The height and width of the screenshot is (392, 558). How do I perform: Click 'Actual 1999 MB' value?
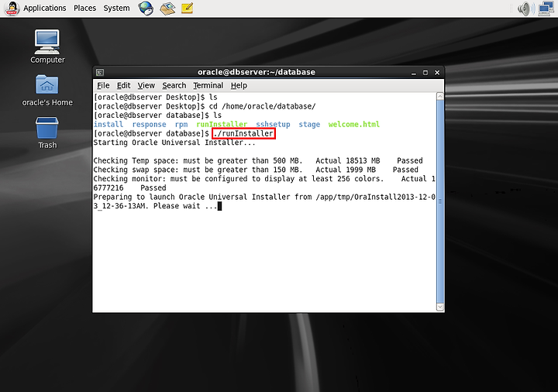(x=346, y=170)
